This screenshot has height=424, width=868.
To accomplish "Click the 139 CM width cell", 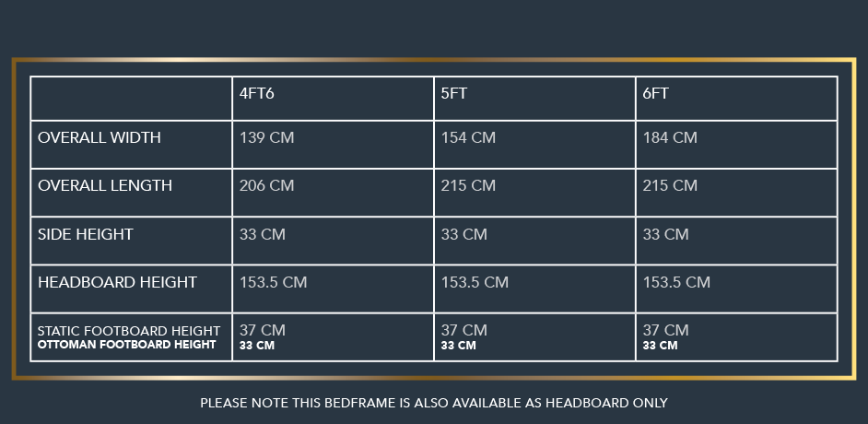I will tap(267, 138).
